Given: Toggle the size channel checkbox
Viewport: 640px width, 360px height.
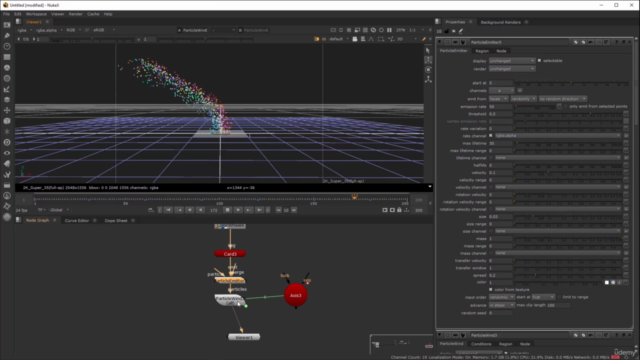Looking at the screenshot, I should click(491, 231).
